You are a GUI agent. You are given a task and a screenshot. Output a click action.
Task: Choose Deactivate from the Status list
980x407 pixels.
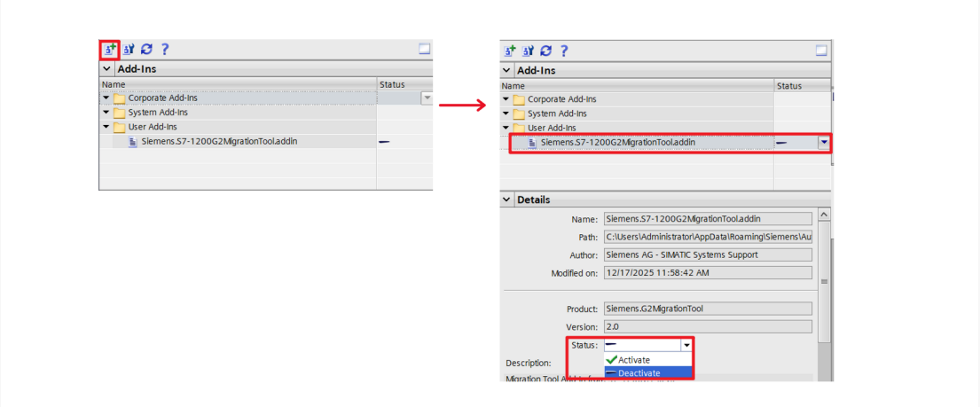coord(648,373)
